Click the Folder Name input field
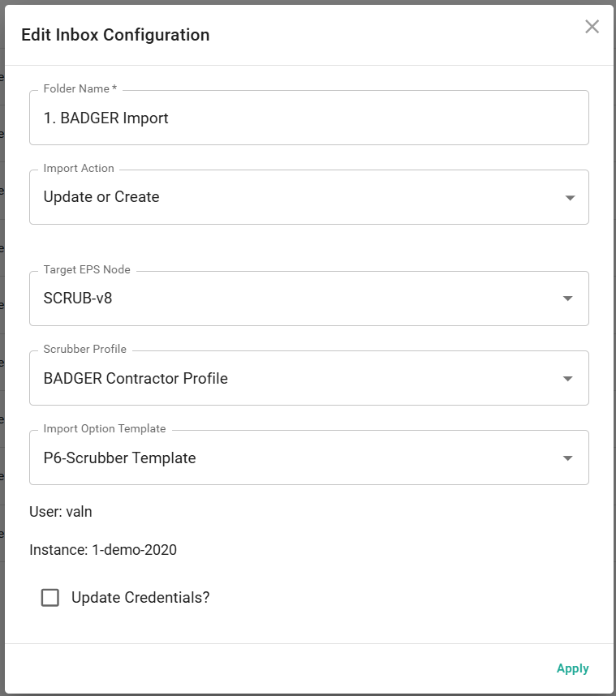The height and width of the screenshot is (696, 616). (x=308, y=117)
